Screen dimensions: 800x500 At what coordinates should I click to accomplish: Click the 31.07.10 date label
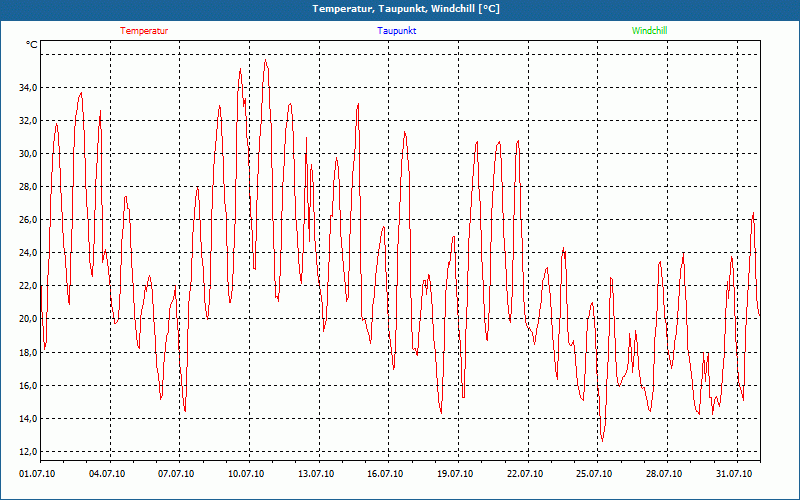coord(734,474)
